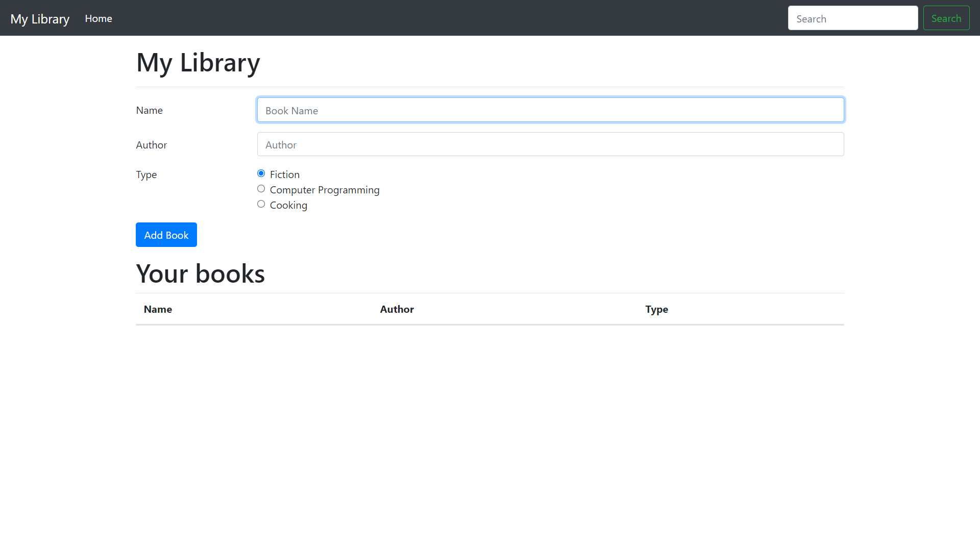
Task: Click the Author column header in table
Action: pos(397,309)
